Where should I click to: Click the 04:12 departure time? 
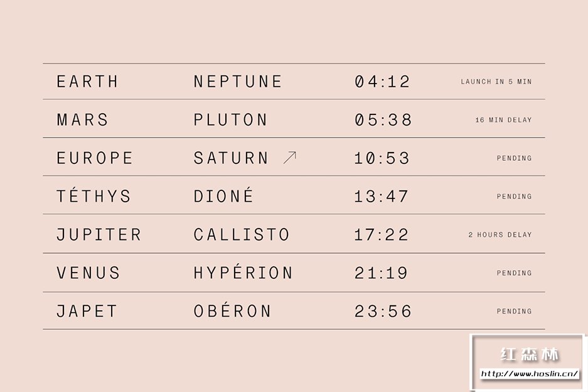coord(382,82)
